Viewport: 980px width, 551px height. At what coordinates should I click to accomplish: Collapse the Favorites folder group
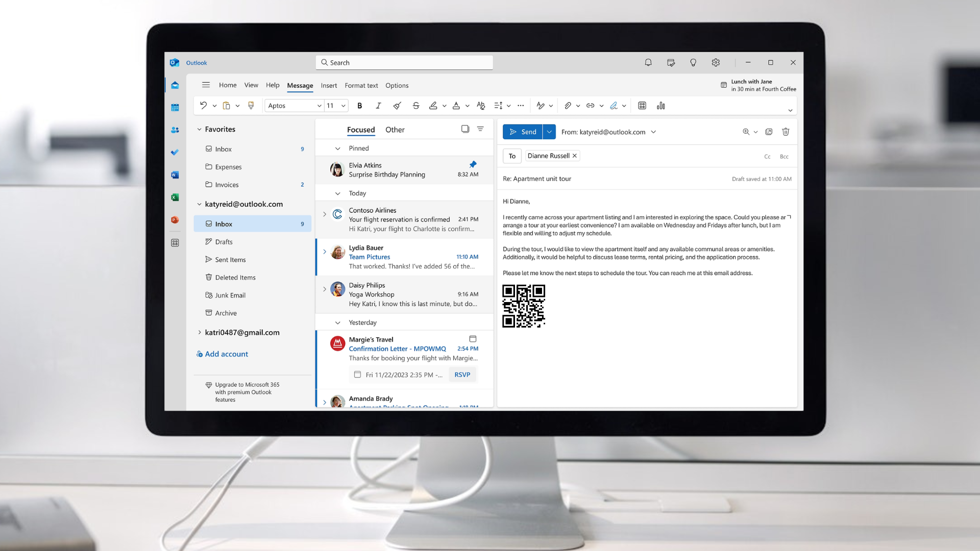pos(199,129)
